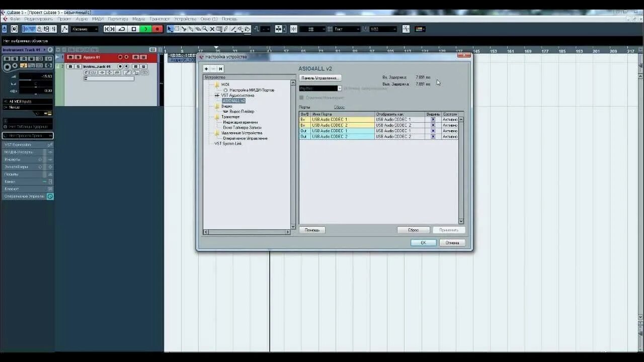This screenshot has width=644, height=362.
Task: Toggle visibility for output USB Audio CODEC 1
Action: pos(433,131)
